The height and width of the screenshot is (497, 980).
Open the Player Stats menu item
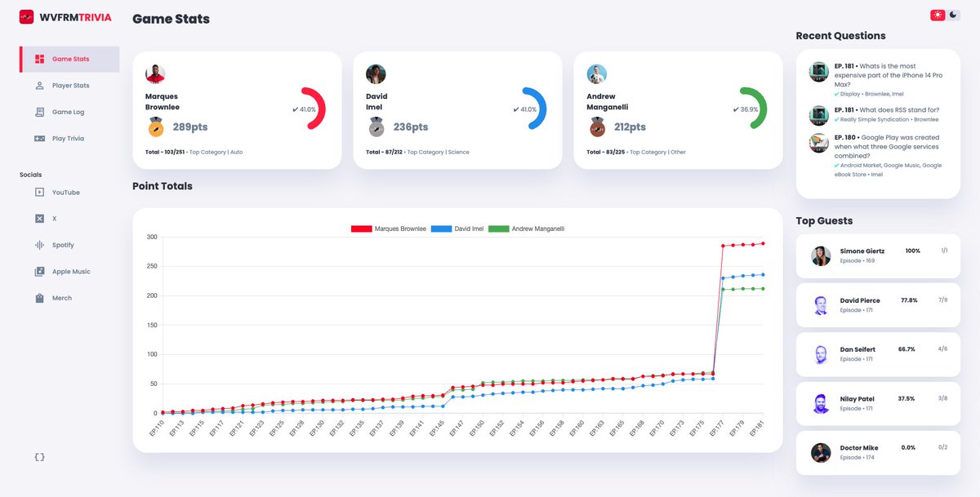[x=69, y=86]
